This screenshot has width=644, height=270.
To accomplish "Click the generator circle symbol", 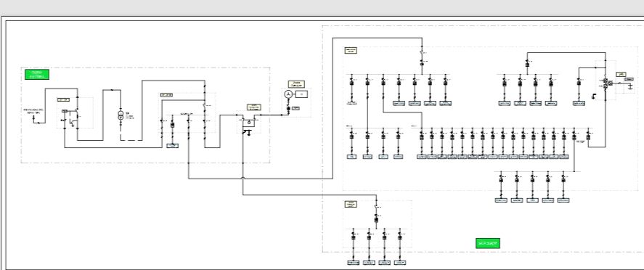I will (288, 94).
